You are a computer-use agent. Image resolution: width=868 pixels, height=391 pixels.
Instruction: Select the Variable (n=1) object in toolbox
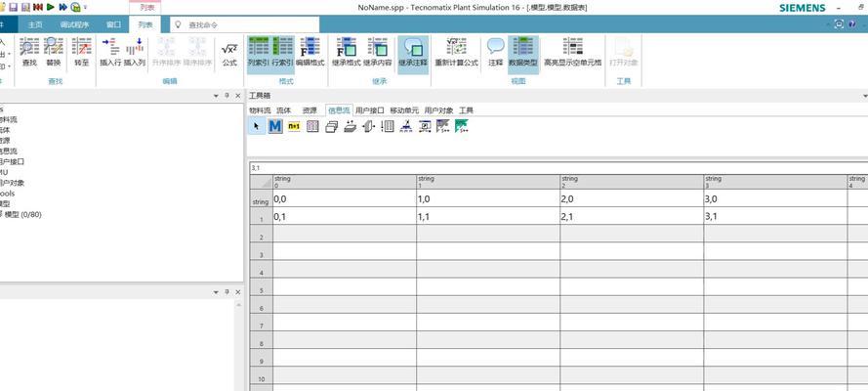[294, 126]
